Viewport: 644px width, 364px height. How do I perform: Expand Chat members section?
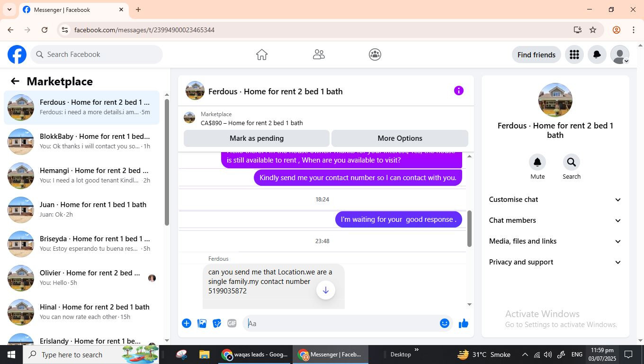click(x=555, y=220)
